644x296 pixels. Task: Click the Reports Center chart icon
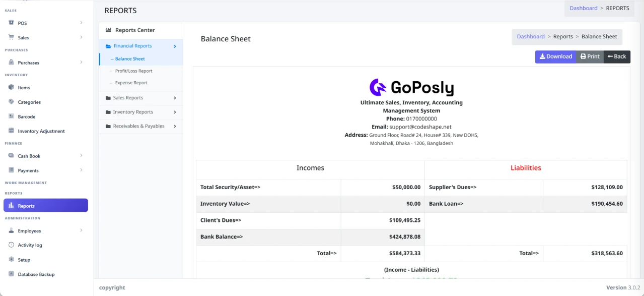pyautogui.click(x=108, y=30)
